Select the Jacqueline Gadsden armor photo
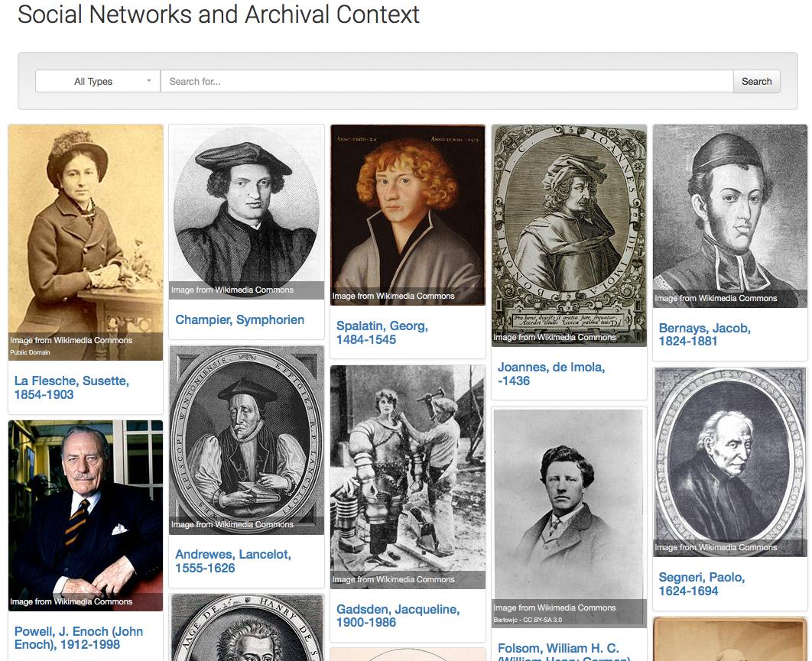Viewport: 812px width, 661px height. 408,477
